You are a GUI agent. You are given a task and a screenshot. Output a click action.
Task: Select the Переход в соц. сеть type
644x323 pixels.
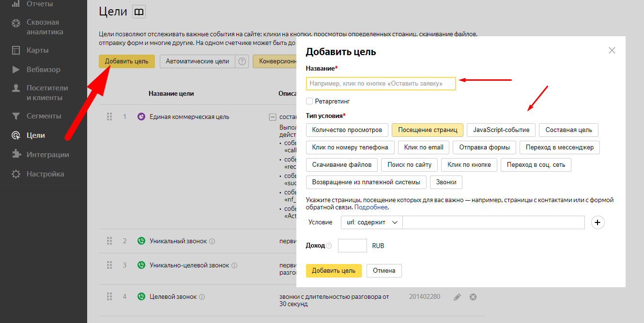click(536, 164)
